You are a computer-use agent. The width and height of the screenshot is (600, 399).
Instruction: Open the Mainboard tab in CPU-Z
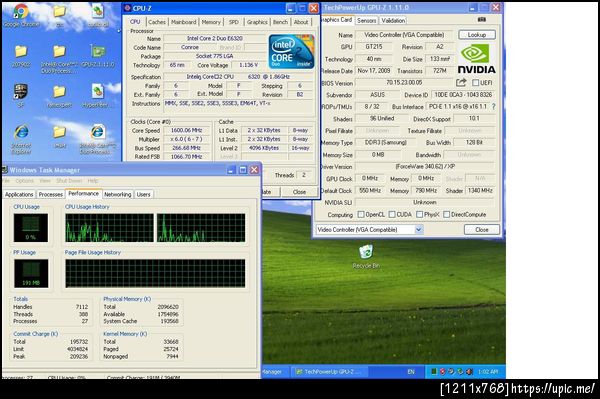[x=184, y=22]
